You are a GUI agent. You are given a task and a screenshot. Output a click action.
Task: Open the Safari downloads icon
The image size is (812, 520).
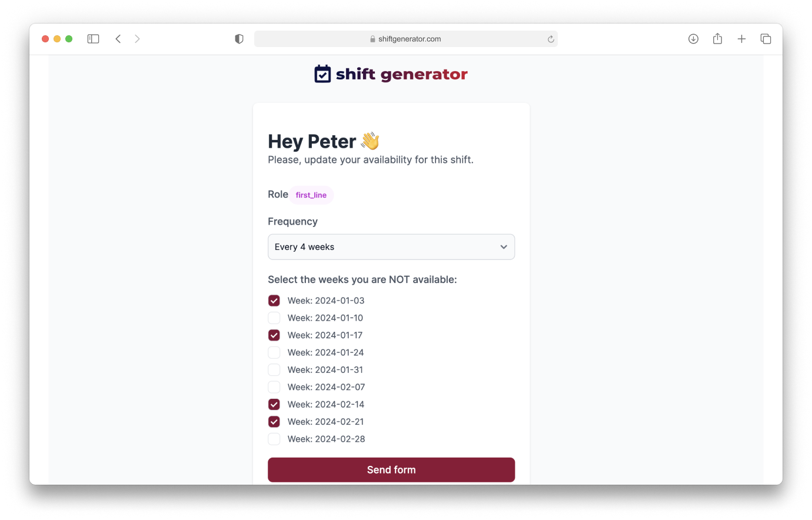pos(693,39)
